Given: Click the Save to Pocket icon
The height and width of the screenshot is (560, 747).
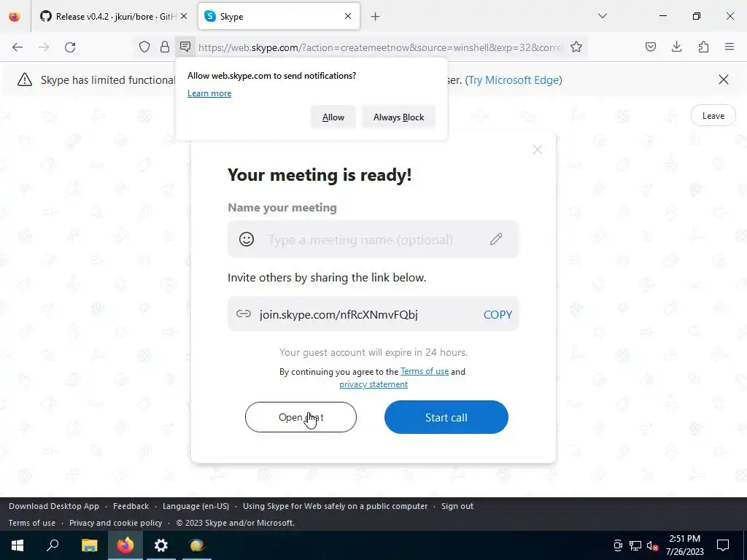Looking at the screenshot, I should pos(650,47).
